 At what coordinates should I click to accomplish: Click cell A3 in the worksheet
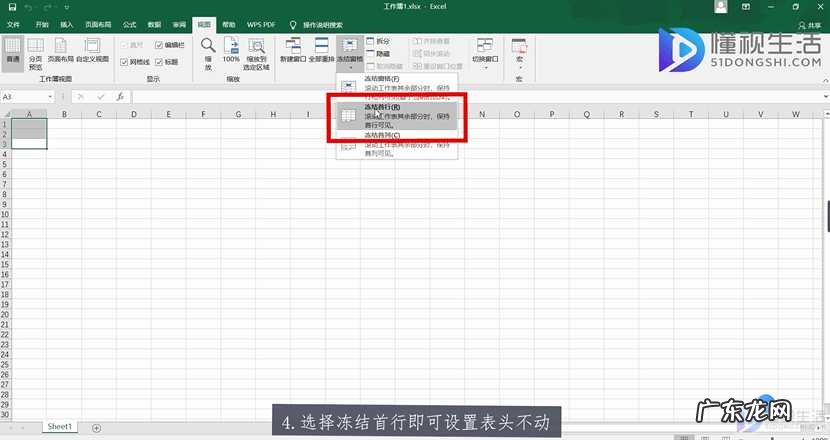click(x=29, y=143)
